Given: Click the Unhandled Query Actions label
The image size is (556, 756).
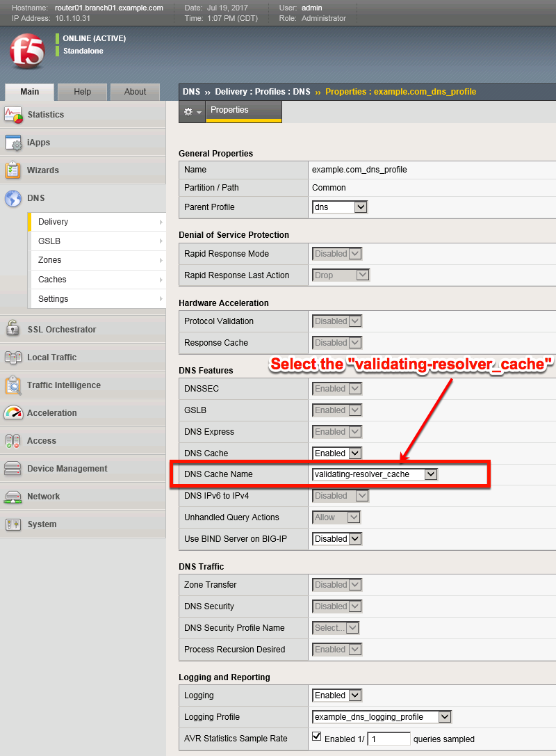Looking at the screenshot, I should pos(231,517).
